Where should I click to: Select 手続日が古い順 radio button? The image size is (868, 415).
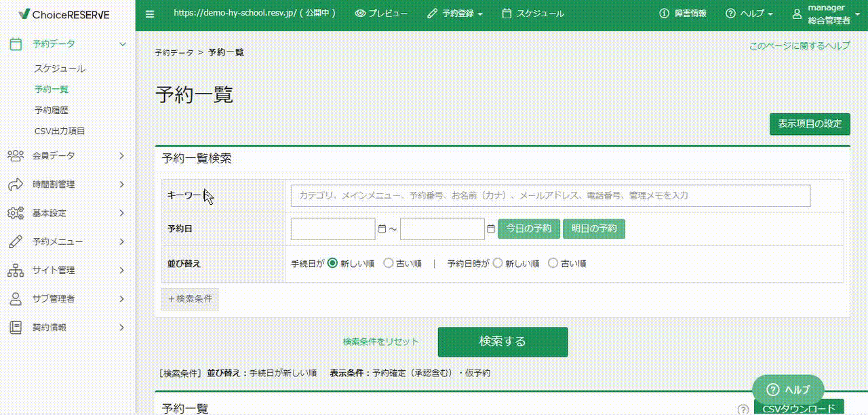(x=389, y=263)
